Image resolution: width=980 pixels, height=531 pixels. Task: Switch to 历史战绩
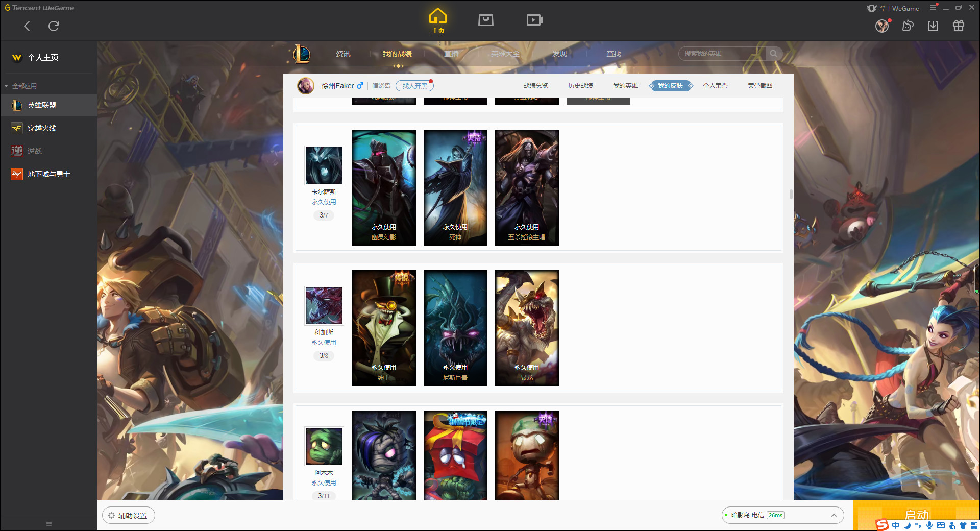pos(580,86)
